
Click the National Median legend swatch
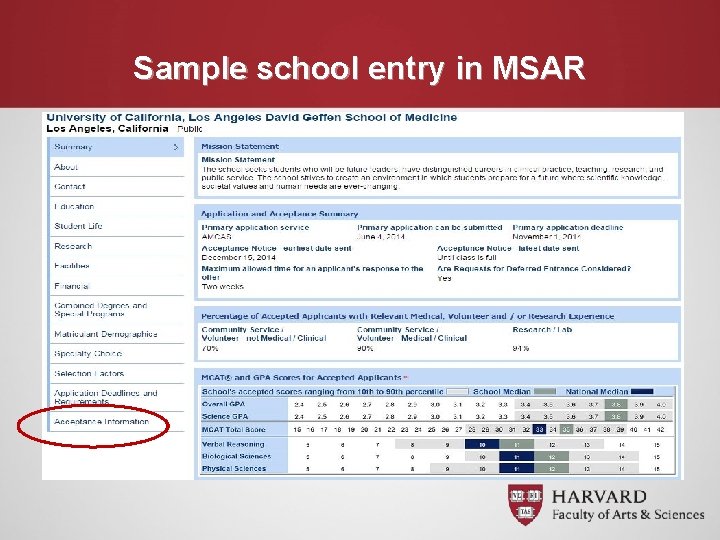[642, 392]
